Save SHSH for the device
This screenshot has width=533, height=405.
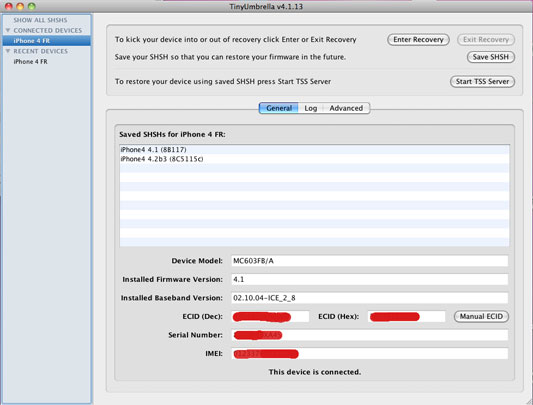(491, 57)
